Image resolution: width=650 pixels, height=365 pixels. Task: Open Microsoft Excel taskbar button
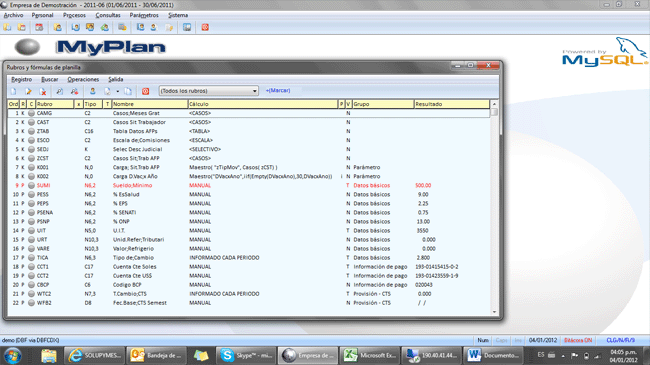click(370, 355)
